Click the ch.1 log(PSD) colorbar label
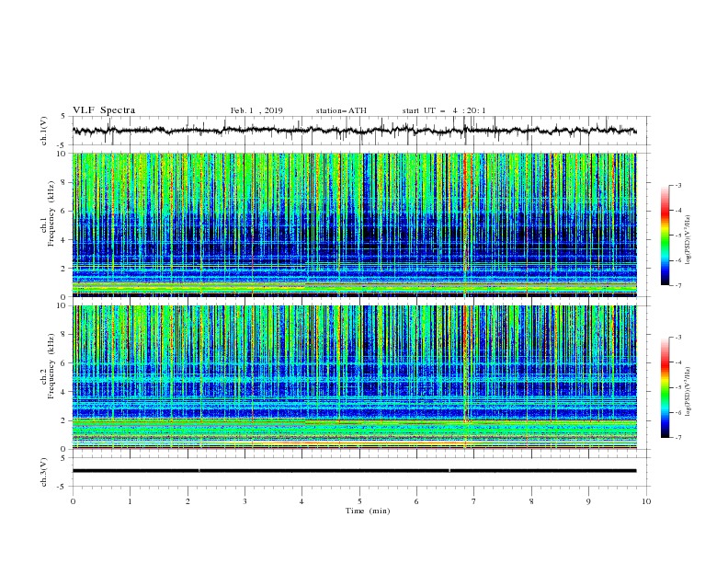Image resolution: width=728 pixels, height=563 pixels. 688,240
